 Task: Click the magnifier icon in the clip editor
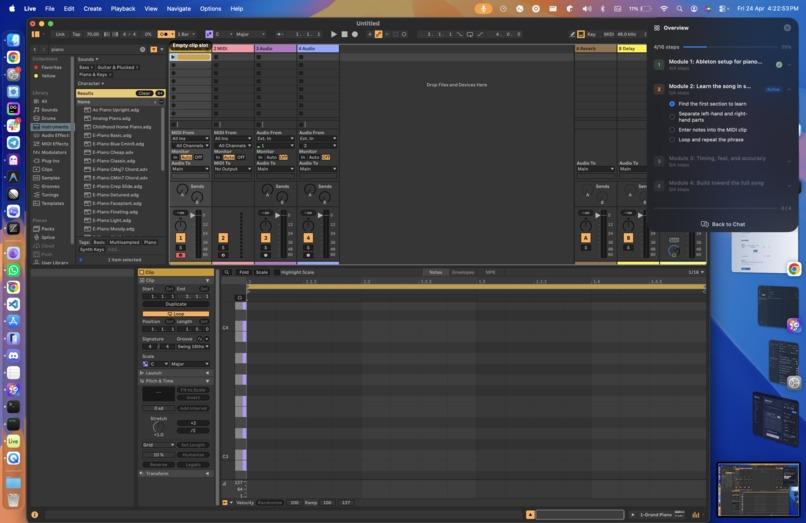[x=227, y=272]
